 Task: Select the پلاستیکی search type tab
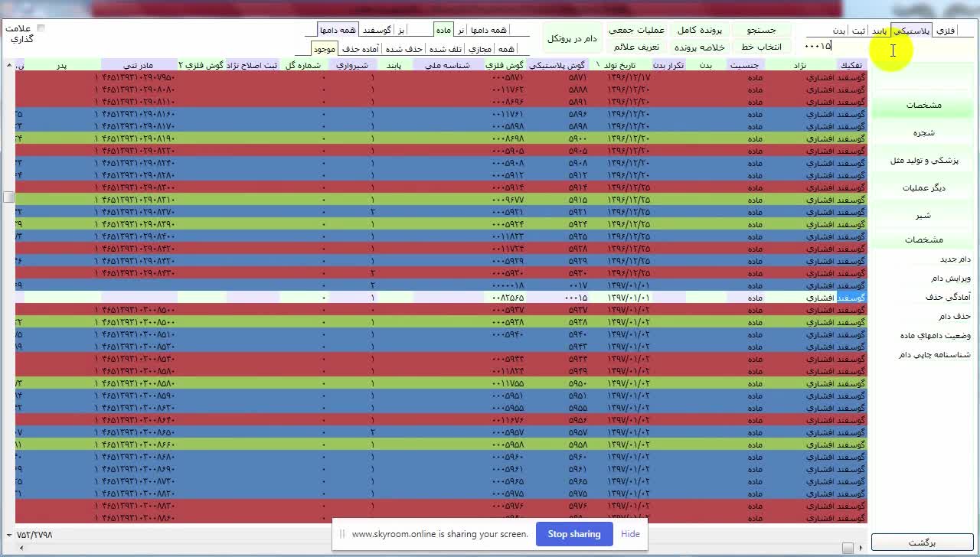tap(911, 31)
